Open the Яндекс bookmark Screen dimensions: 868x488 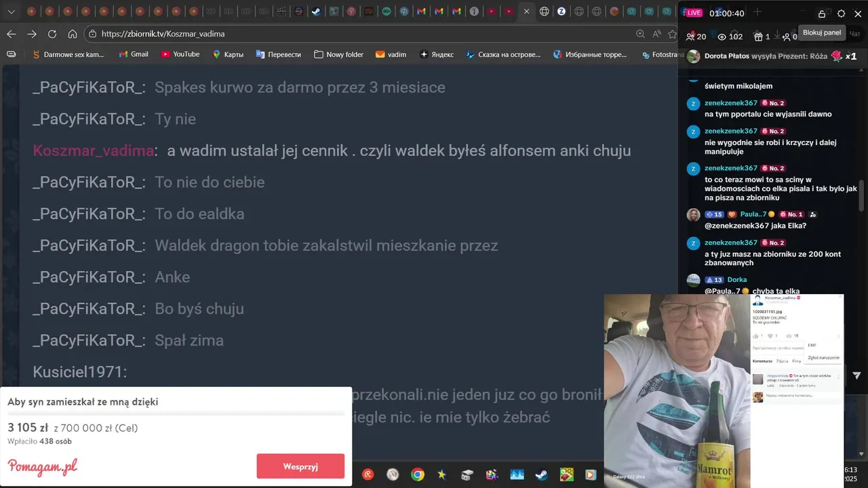coord(437,54)
